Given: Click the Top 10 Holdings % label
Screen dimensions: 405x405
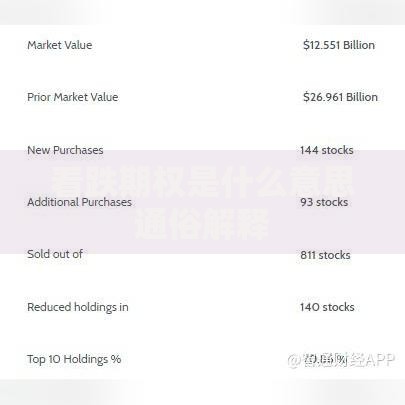Looking at the screenshot, I should point(74,359).
